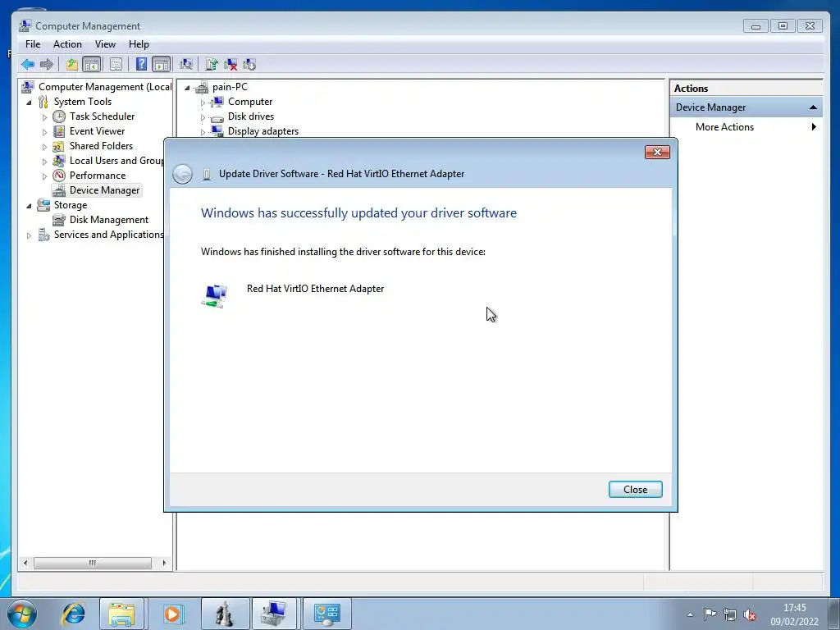Select Task Scheduler clock icon

pos(59,116)
